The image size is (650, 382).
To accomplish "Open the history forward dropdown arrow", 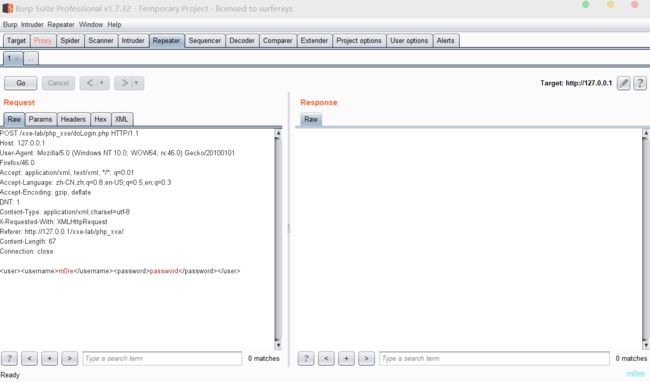I will point(137,83).
